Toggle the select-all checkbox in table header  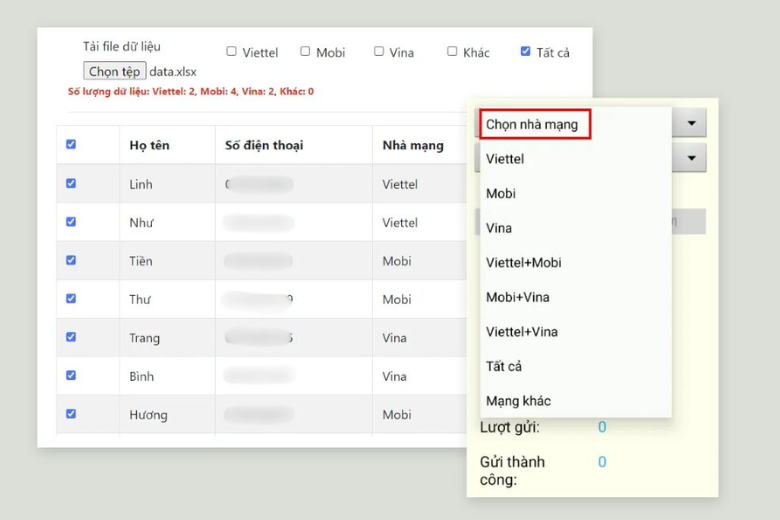pyautogui.click(x=71, y=144)
